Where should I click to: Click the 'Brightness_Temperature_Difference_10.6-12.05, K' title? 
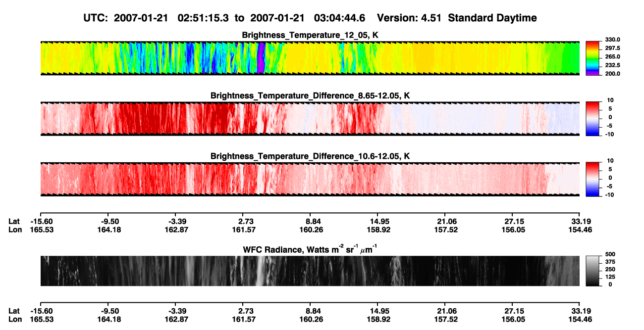(310, 156)
